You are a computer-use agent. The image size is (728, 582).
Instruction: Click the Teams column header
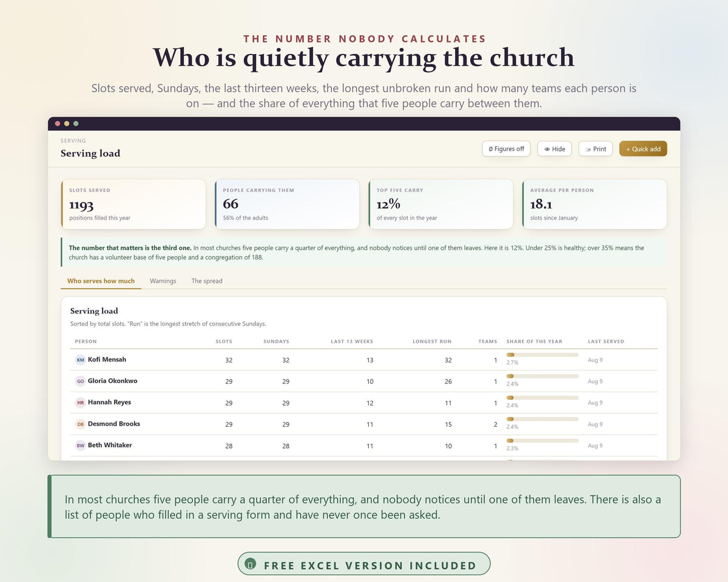(x=488, y=341)
